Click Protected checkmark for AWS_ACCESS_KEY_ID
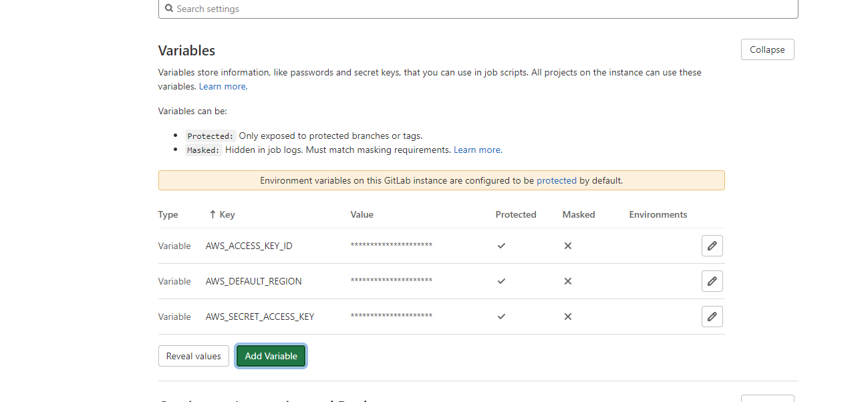 pyautogui.click(x=501, y=246)
